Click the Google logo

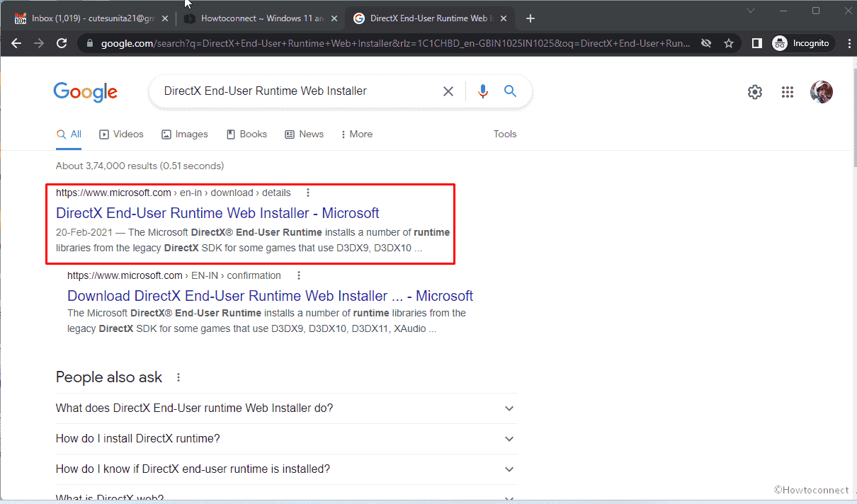tap(85, 91)
